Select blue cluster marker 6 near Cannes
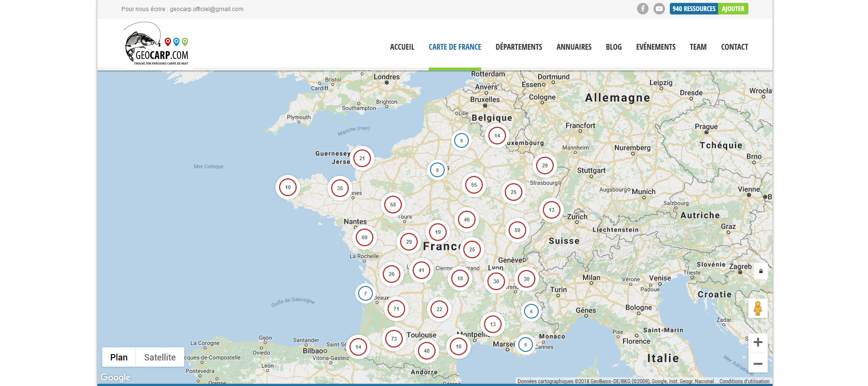Viewport: 868px width, 386px height. (526, 345)
